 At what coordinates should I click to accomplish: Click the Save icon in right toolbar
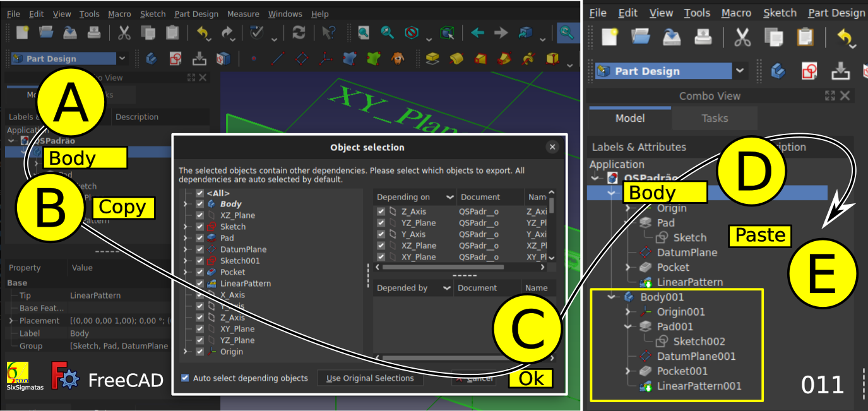pos(672,37)
